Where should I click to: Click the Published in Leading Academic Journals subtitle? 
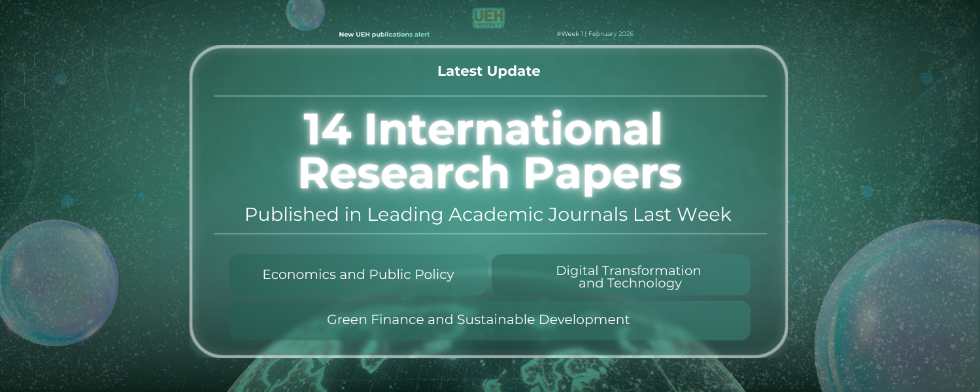(488, 212)
